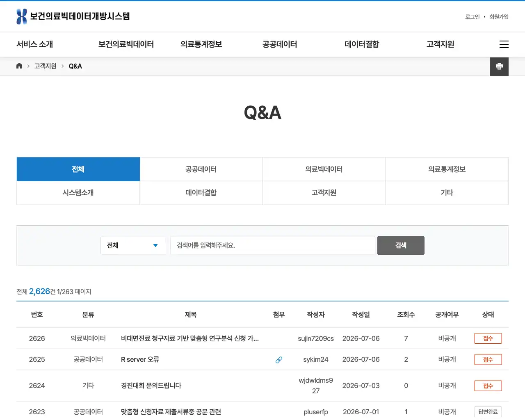Select the 공공데이터 category tab

(x=201, y=169)
